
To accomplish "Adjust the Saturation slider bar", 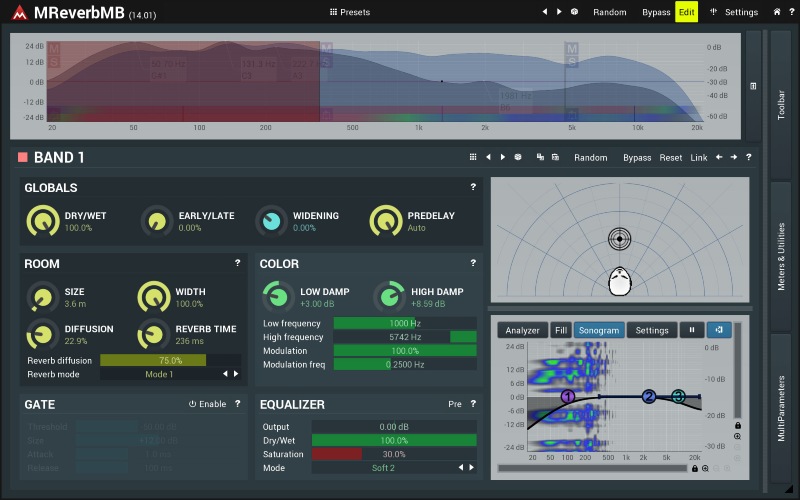I will coord(394,454).
